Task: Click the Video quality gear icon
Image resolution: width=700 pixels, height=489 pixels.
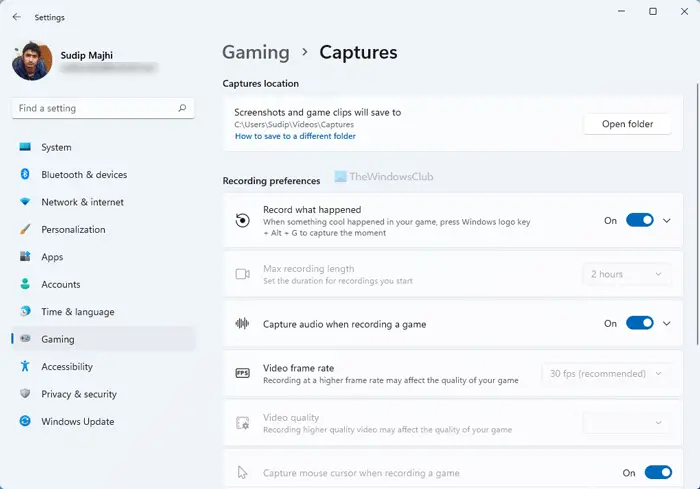Action: (x=242, y=422)
